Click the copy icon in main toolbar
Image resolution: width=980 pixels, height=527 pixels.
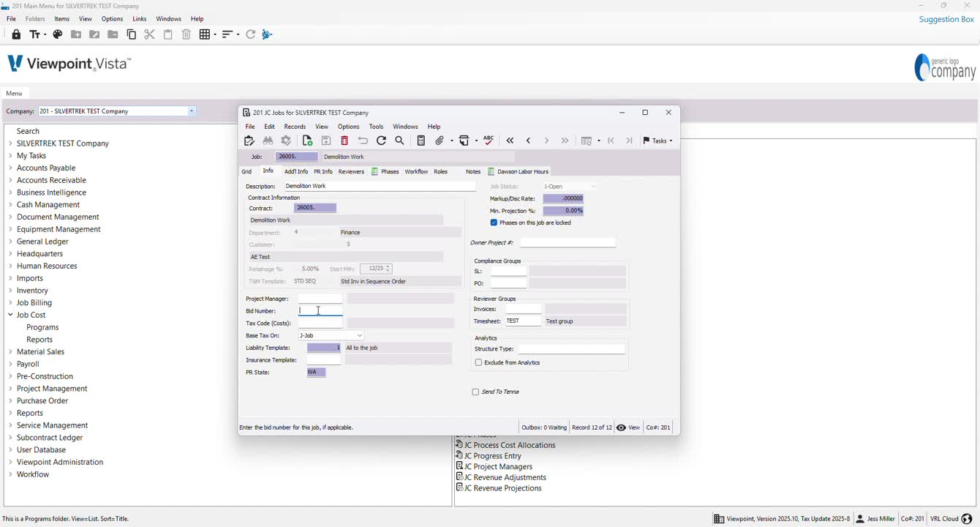click(132, 34)
